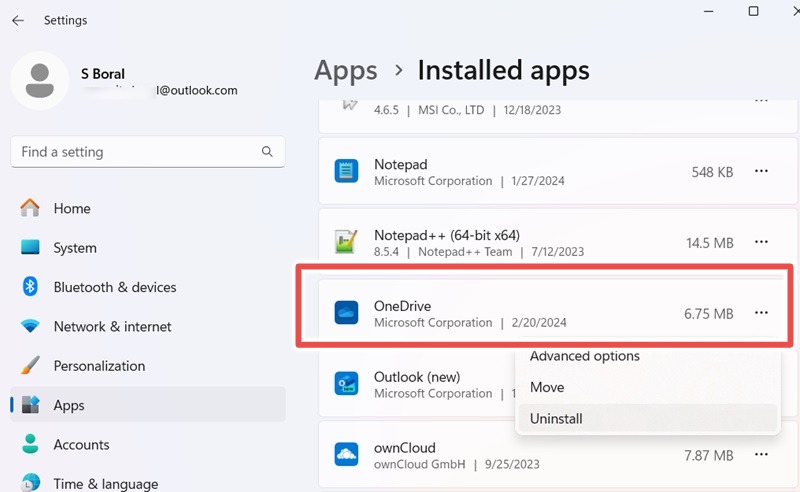Click the Installed apps breadcrumb title
Image resolution: width=800 pixels, height=492 pixels.
pos(504,70)
